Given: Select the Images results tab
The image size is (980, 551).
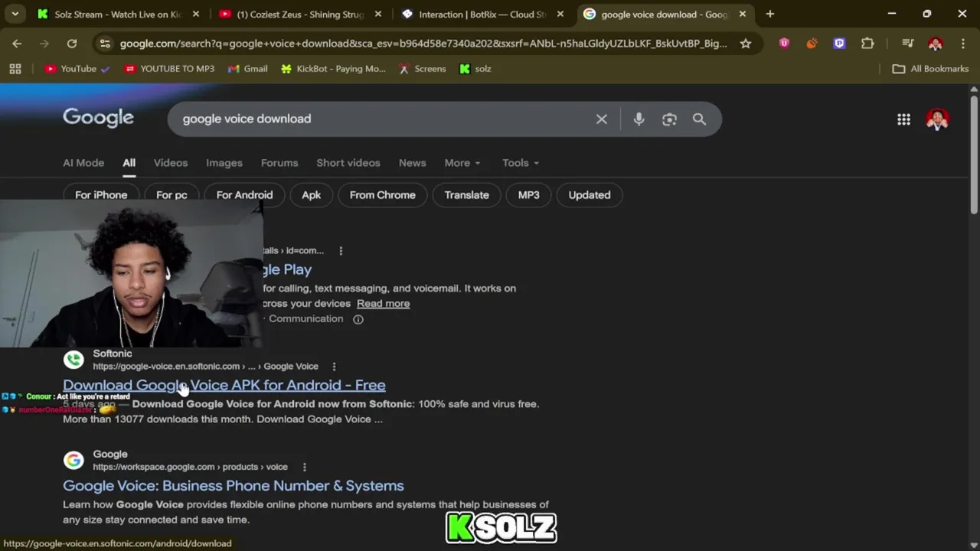Looking at the screenshot, I should point(224,163).
